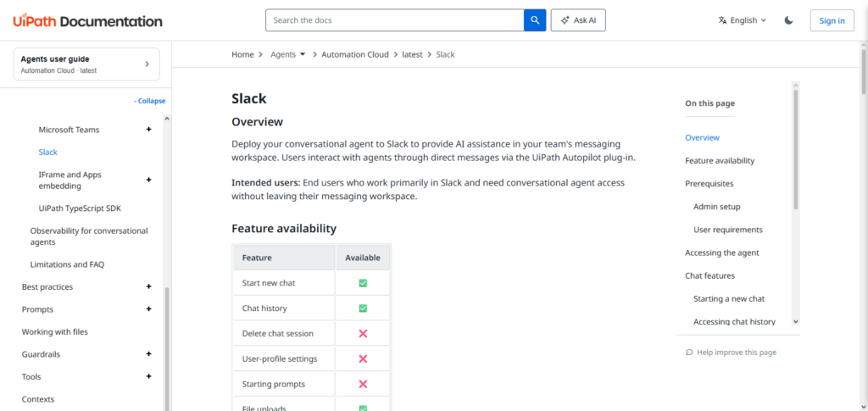This screenshot has height=411, width=868.
Task: Open UiPath TypeScript SDK page
Action: (x=80, y=208)
